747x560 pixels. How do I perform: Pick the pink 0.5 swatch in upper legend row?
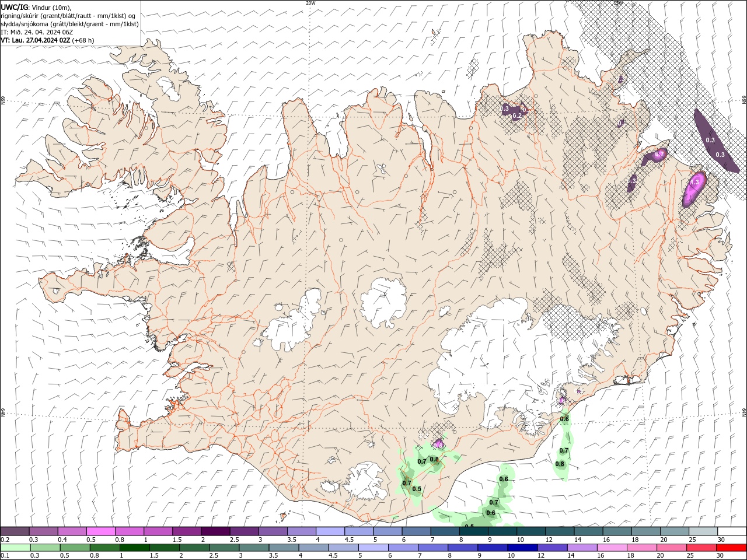pyautogui.click(x=100, y=531)
